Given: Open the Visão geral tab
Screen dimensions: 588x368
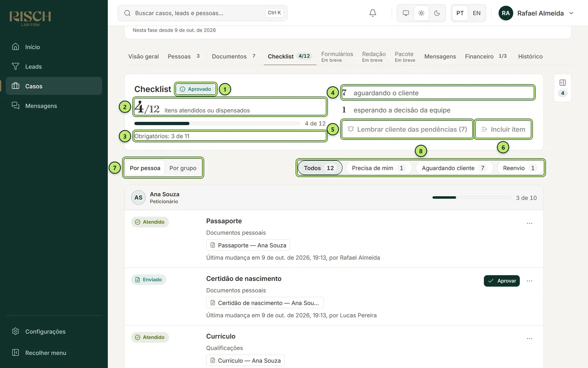Looking at the screenshot, I should (143, 56).
